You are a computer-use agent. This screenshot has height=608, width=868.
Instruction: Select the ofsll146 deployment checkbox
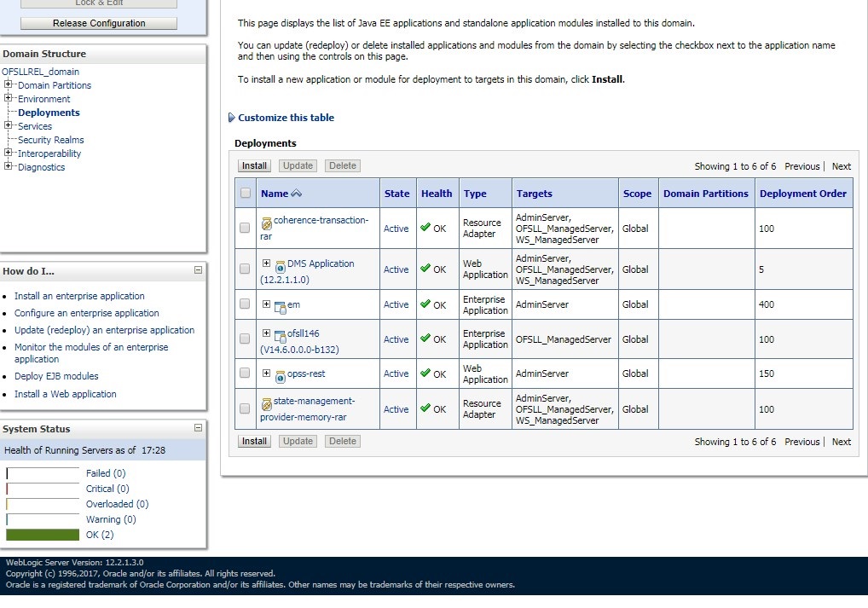(x=245, y=339)
